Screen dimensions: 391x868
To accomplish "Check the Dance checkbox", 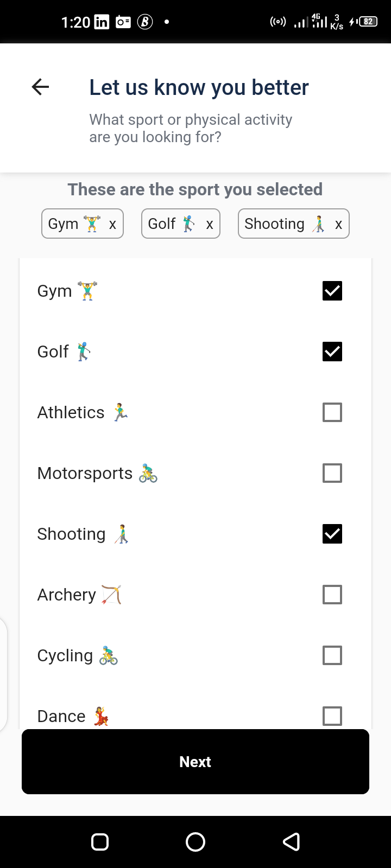I will 332,716.
